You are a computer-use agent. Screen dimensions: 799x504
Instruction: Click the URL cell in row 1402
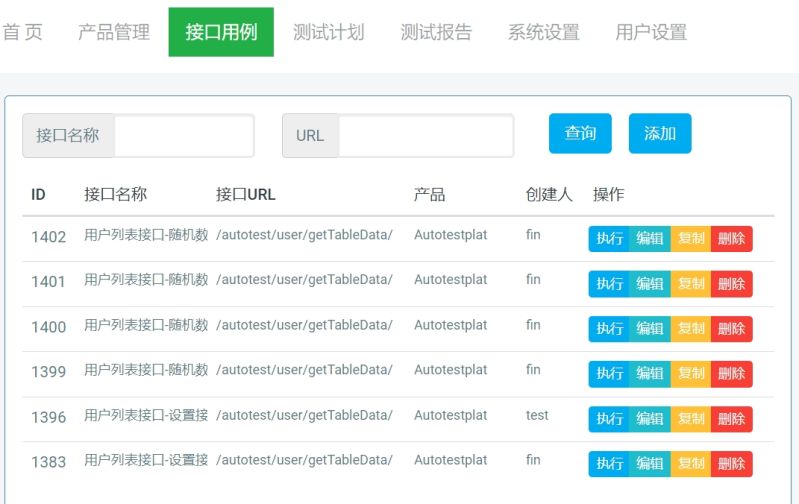pyautogui.click(x=304, y=235)
